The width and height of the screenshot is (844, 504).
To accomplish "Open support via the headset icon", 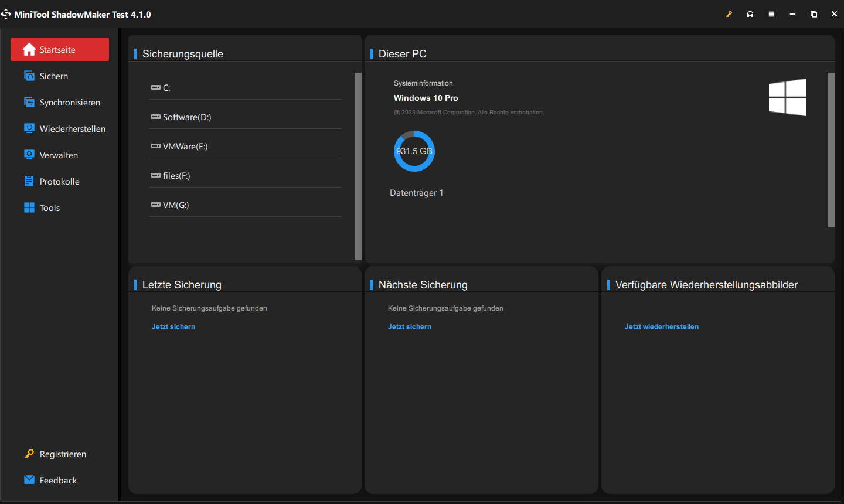I will pyautogui.click(x=750, y=14).
